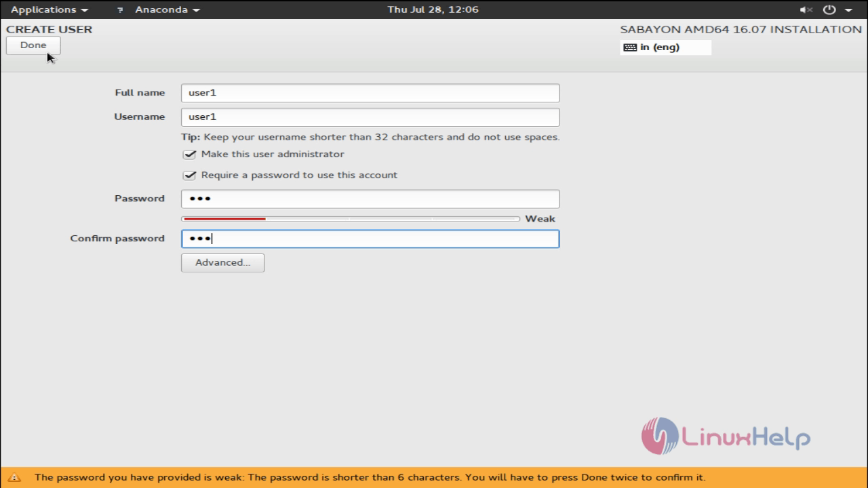
Task: Open the clock showing Thu Jul 28, 12:06
Action: [x=433, y=9]
